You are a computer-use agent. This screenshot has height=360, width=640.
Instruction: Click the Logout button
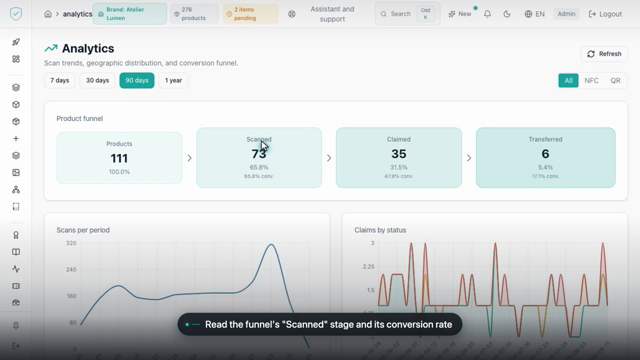coord(605,14)
